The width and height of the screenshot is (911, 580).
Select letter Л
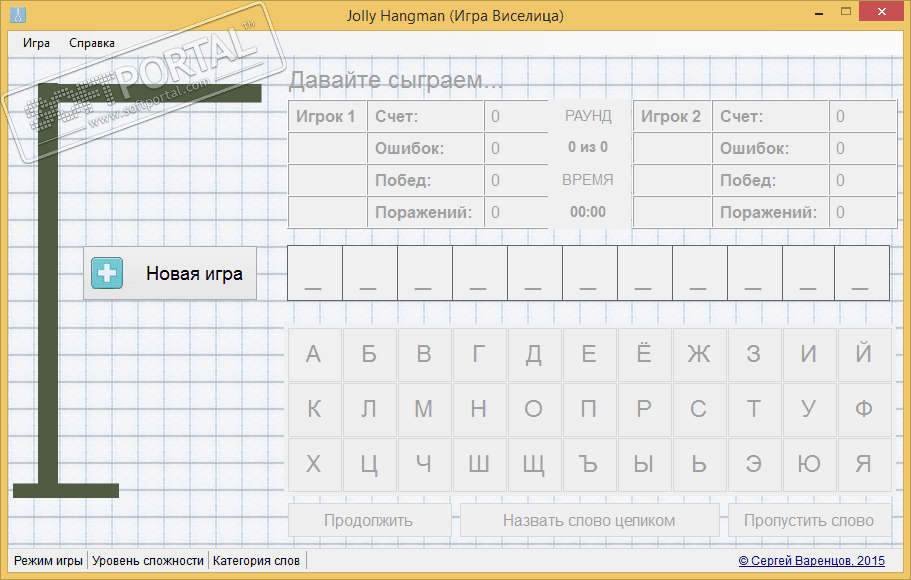click(369, 410)
